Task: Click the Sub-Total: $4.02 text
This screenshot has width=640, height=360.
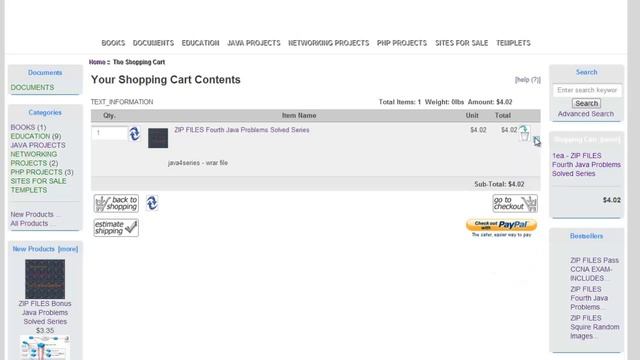Action: [x=499, y=184]
